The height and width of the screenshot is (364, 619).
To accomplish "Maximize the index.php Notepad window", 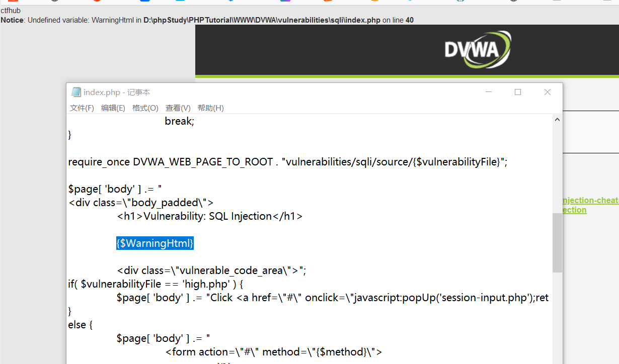I will tap(518, 92).
